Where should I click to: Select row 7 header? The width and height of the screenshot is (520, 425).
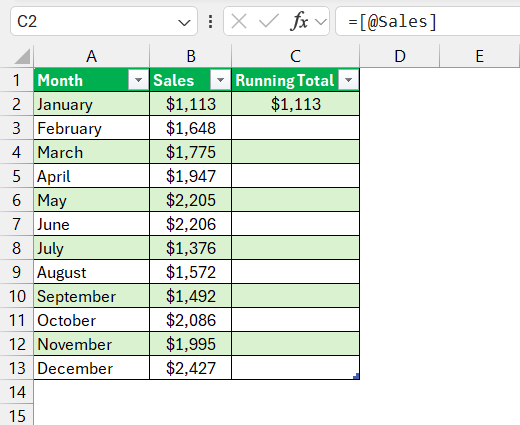17,224
